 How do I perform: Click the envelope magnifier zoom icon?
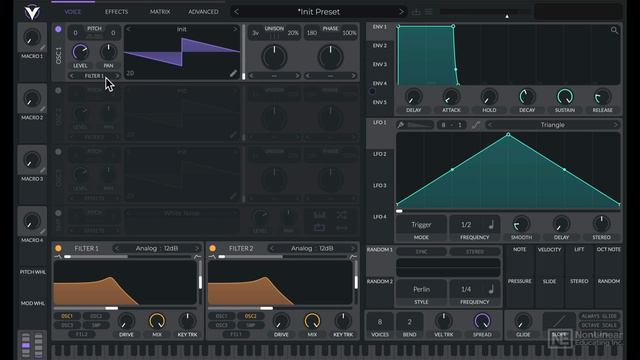(x=614, y=30)
